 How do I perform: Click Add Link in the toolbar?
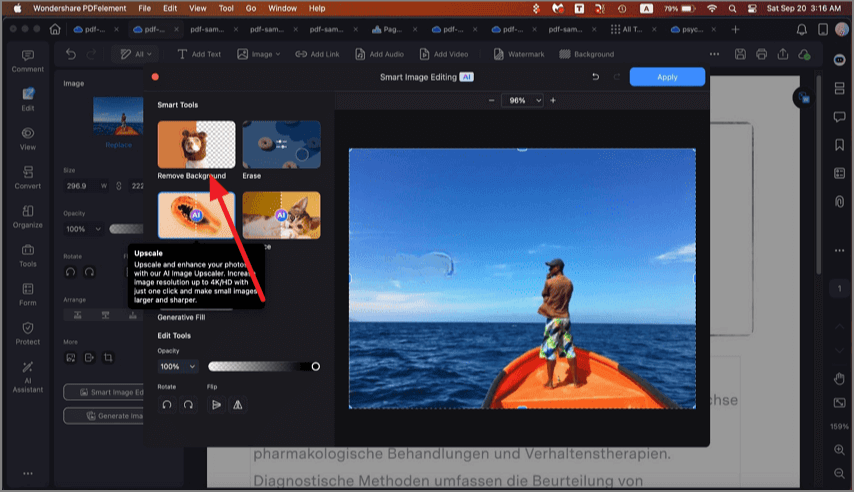pyautogui.click(x=317, y=54)
